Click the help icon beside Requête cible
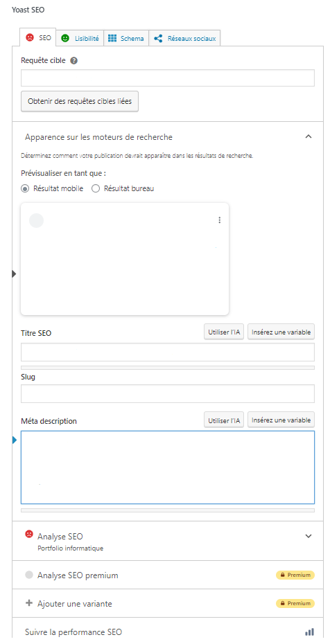Image resolution: width=330 pixels, height=644 pixels. point(74,61)
